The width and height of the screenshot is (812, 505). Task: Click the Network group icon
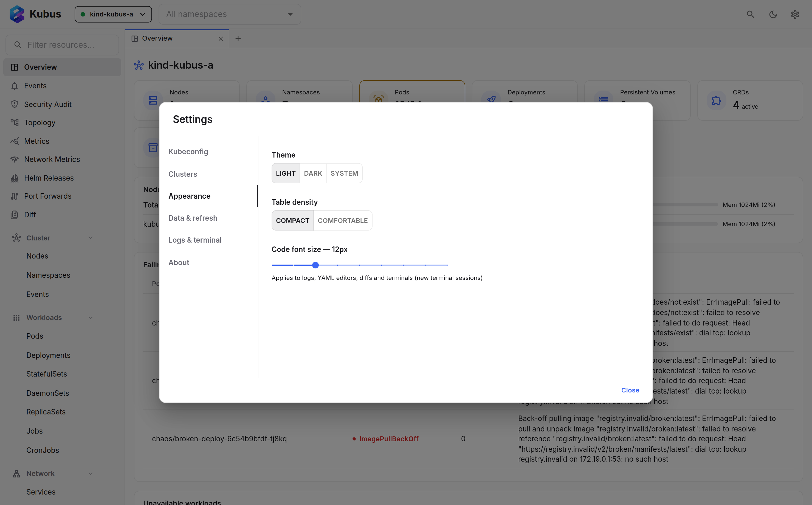click(x=16, y=474)
